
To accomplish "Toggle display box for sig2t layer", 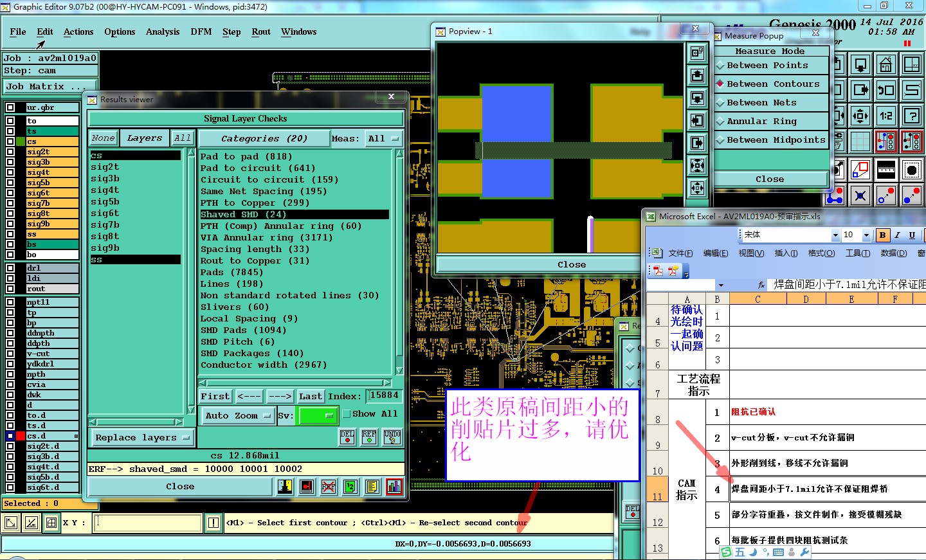I will pyautogui.click(x=10, y=152).
